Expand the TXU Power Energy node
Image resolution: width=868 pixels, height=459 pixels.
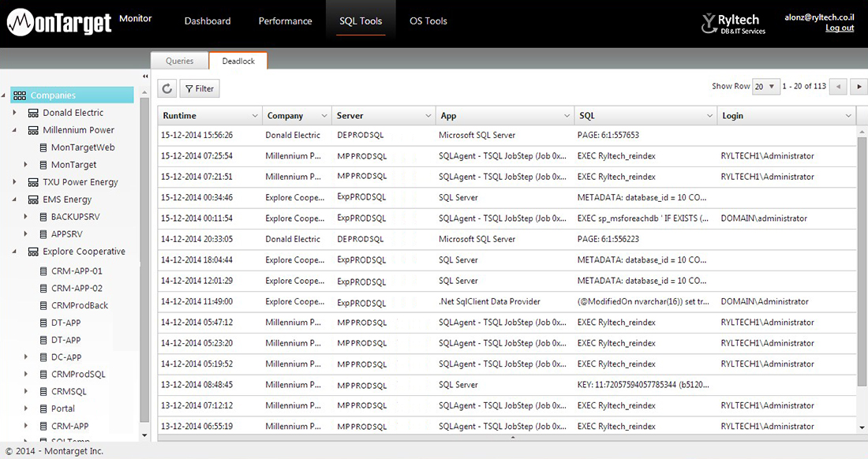pyautogui.click(x=14, y=181)
